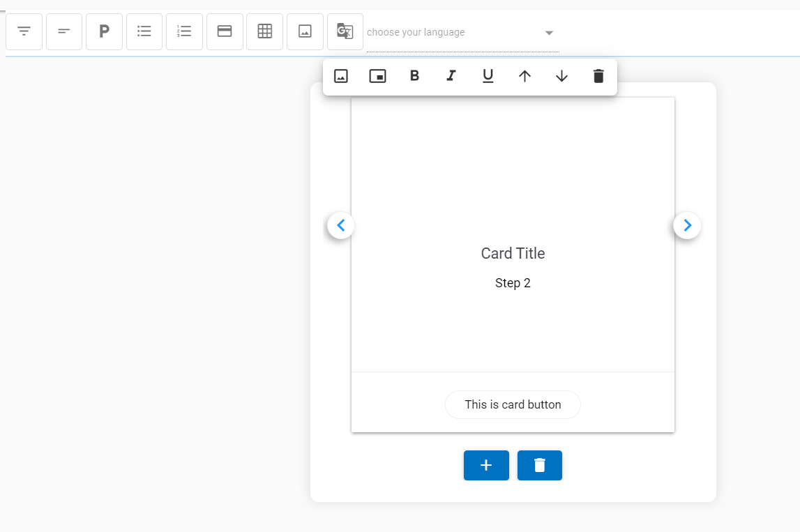Go to the next card with the right chevron
This screenshot has height=532, width=800.
687,225
